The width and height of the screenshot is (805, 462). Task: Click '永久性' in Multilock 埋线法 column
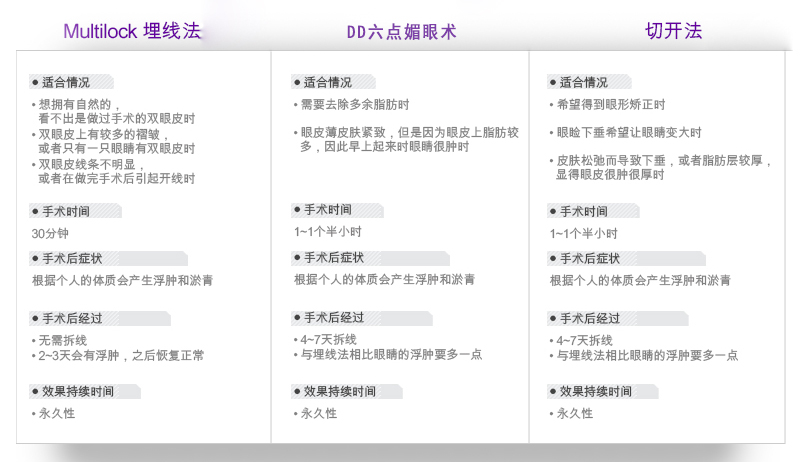(x=56, y=414)
